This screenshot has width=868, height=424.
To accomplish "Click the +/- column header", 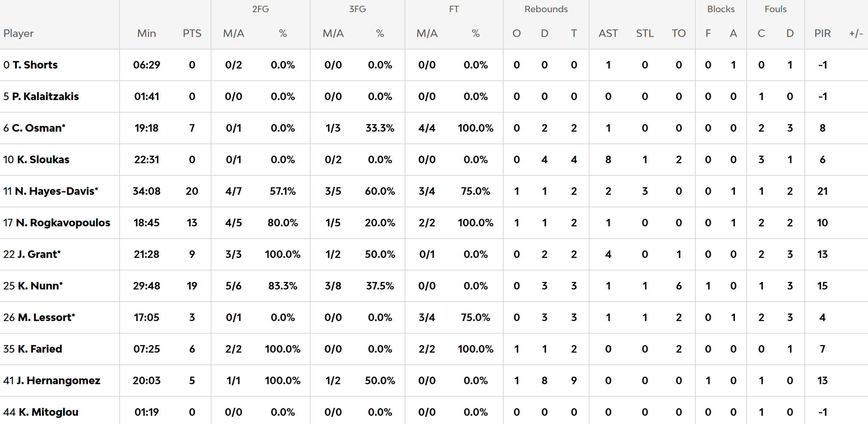I will point(856,33).
